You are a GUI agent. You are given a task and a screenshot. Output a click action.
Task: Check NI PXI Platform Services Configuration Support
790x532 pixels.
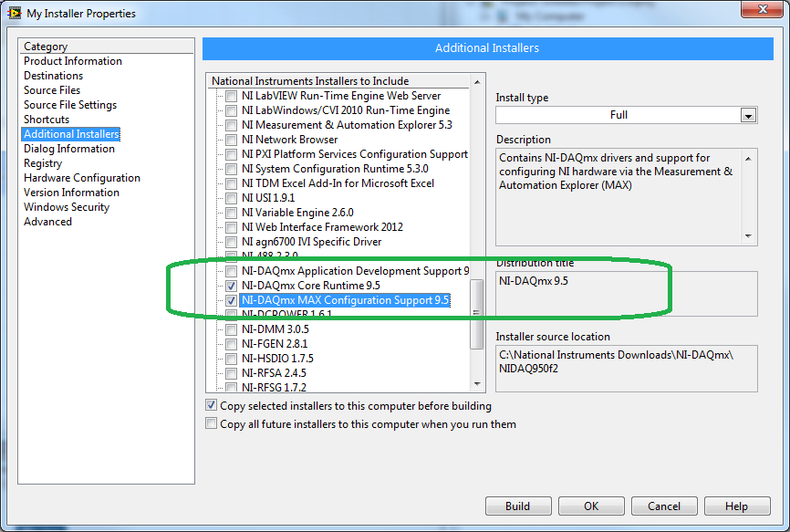click(x=232, y=154)
